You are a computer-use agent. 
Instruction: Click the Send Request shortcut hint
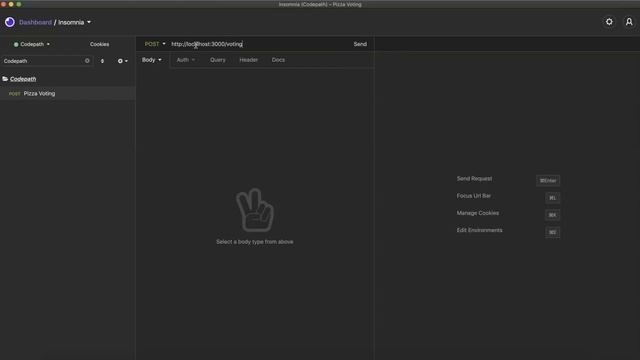pos(474,179)
